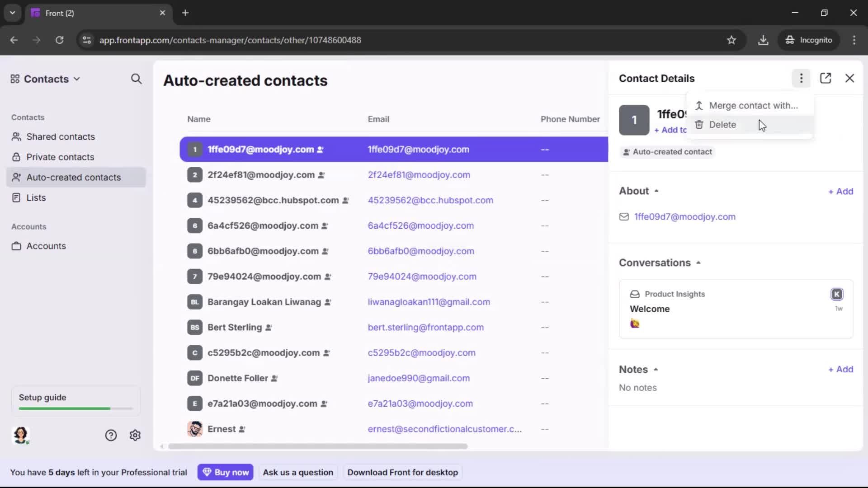Select Delete from the contact menu
Image resolution: width=868 pixels, height=488 pixels.
pyautogui.click(x=722, y=124)
